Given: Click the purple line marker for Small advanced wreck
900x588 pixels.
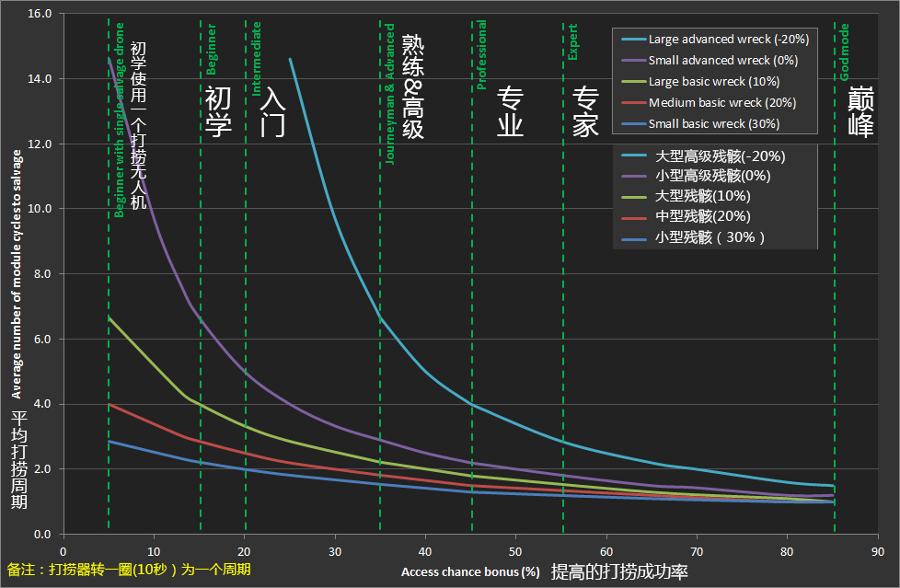Looking at the screenshot, I should (633, 61).
